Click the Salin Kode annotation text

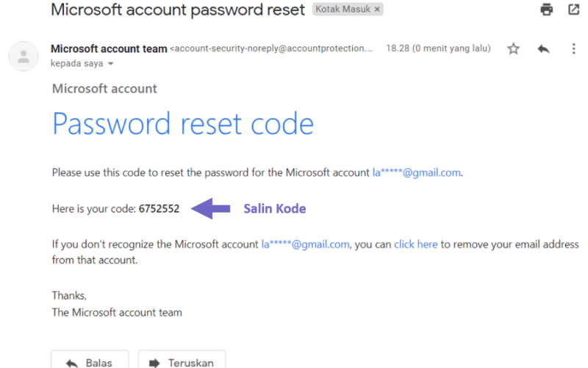[x=275, y=209]
